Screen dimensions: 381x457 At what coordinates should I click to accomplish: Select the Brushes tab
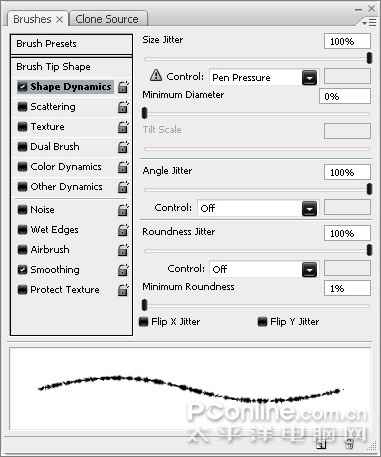(37, 19)
